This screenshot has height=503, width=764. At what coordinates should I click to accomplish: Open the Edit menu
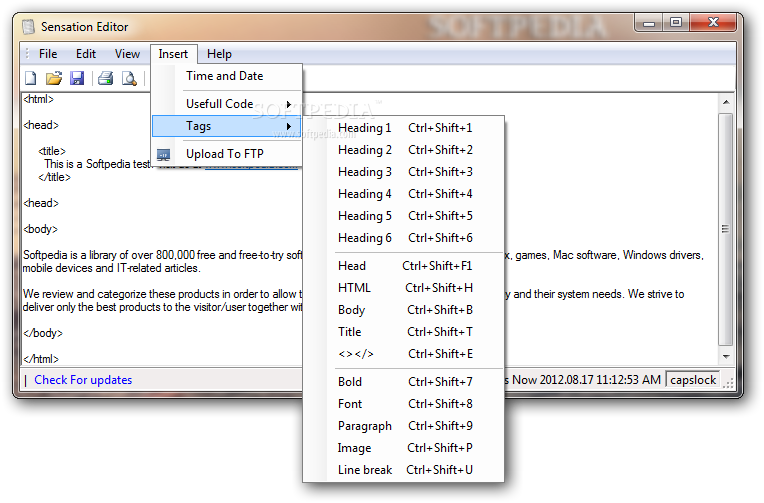pyautogui.click(x=86, y=54)
